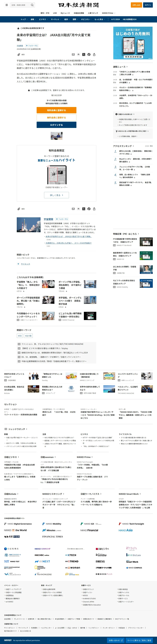The image size is (157, 644).
Task: Click the 日経xTECH logo
Action: (71, 555)
